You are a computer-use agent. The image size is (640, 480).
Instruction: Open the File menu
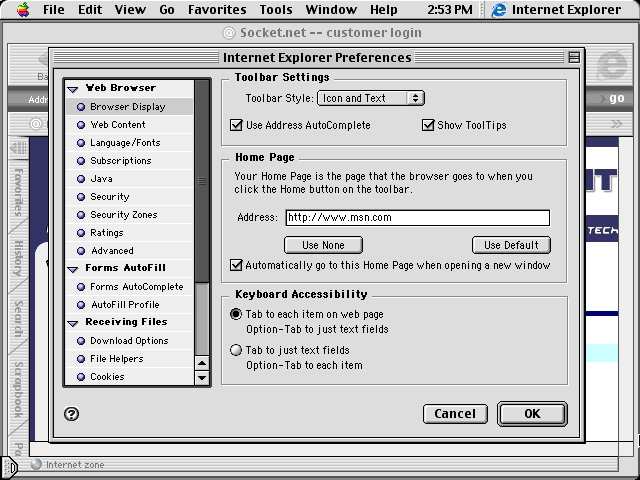point(54,9)
